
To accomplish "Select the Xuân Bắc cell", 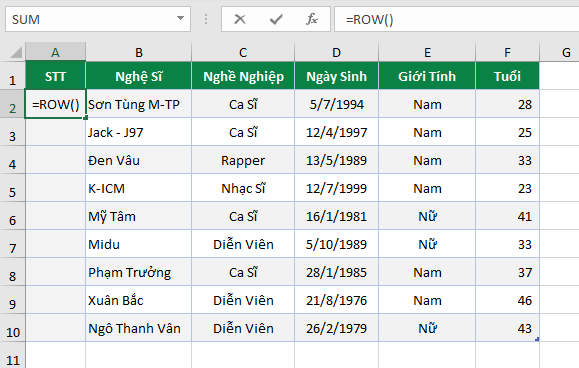I will pyautogui.click(x=138, y=300).
